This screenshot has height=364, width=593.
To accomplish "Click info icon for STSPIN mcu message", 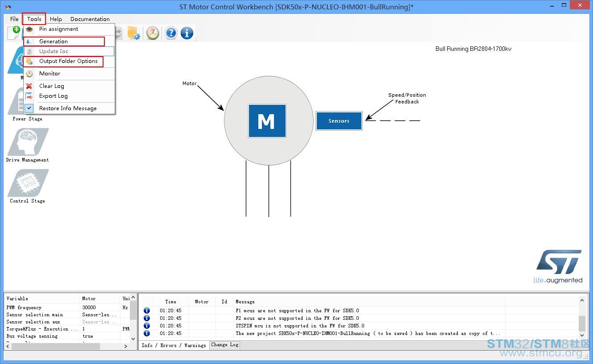I will (147, 326).
